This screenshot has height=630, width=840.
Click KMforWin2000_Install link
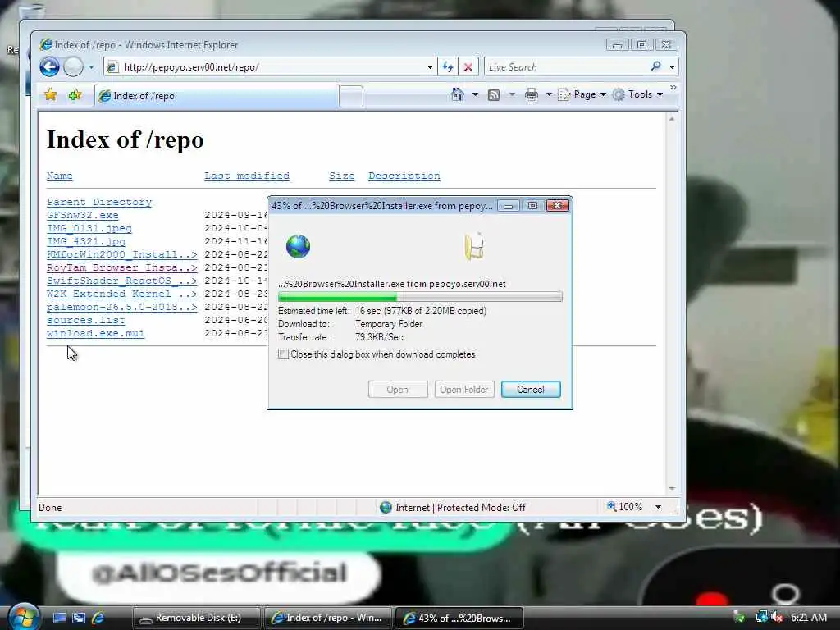tap(121, 254)
